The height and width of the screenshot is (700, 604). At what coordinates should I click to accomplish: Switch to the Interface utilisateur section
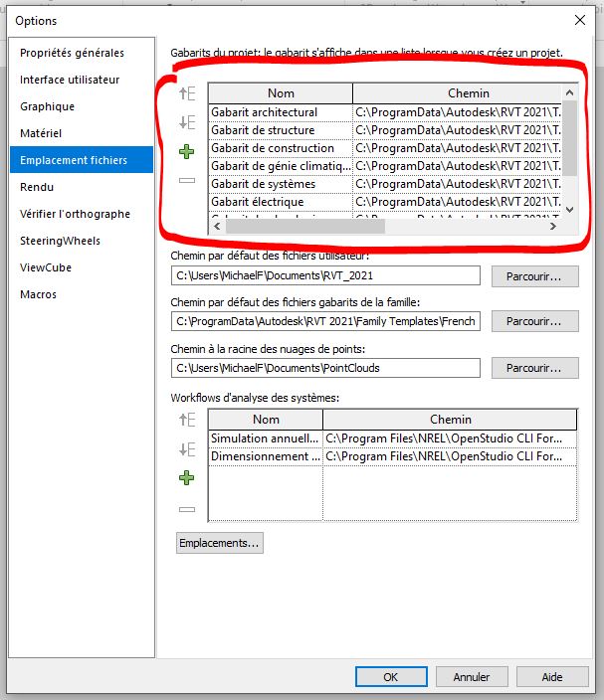(x=70, y=80)
